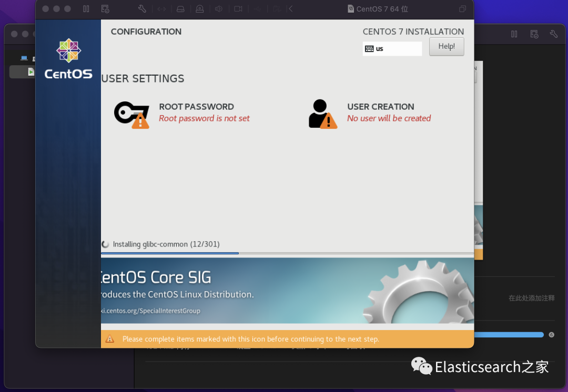The height and width of the screenshot is (392, 568).
Task: Click the CONFIGURATION heading
Action: tap(146, 32)
